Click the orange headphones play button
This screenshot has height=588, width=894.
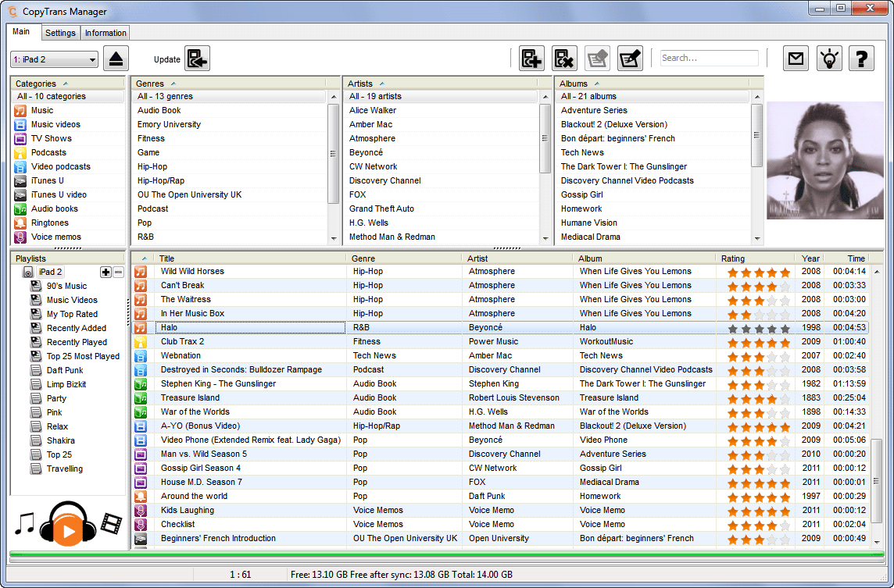tap(69, 524)
